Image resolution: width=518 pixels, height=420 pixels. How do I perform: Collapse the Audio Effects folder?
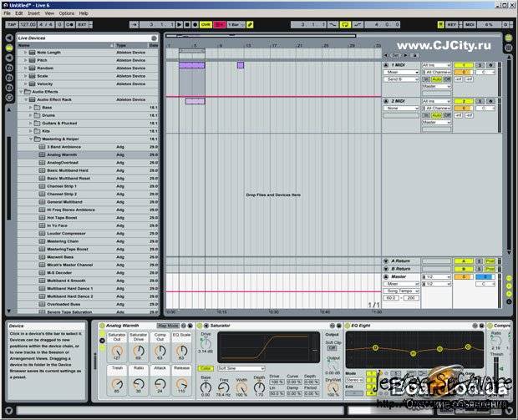[21, 92]
